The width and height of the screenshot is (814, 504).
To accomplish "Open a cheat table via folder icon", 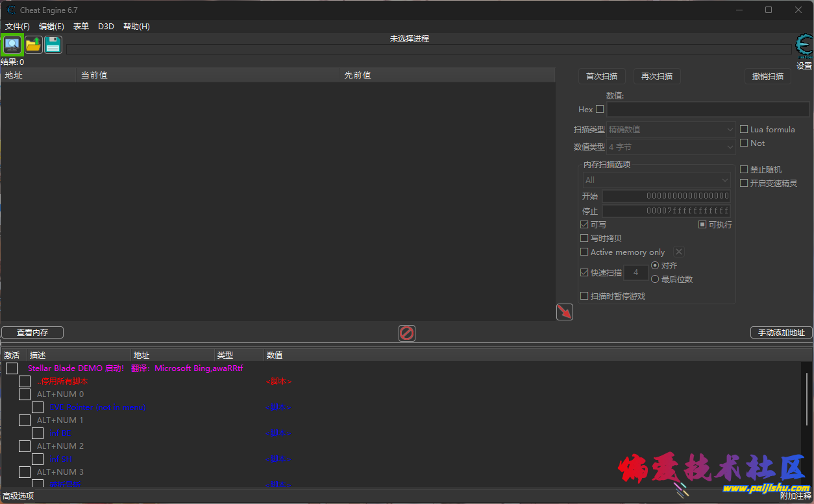I will pos(32,44).
